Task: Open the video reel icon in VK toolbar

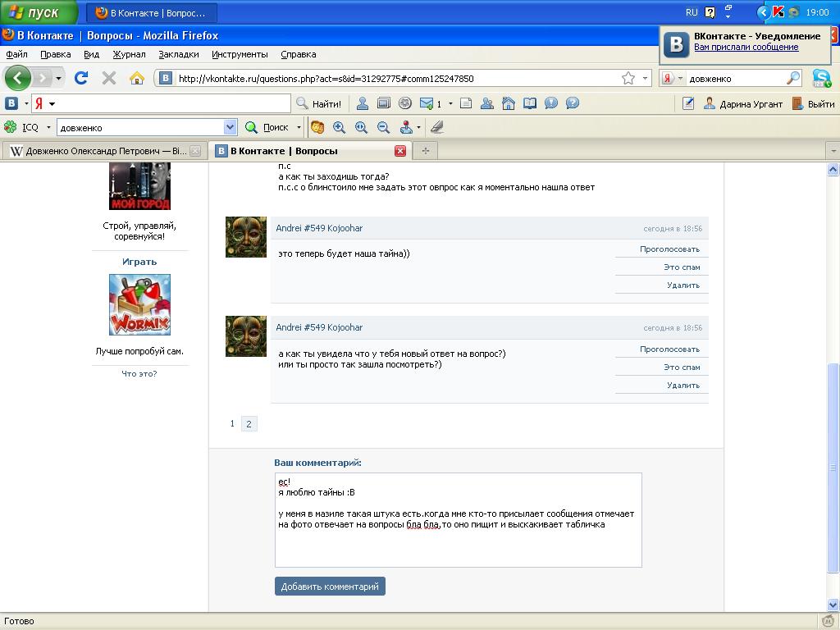Action: pos(405,103)
